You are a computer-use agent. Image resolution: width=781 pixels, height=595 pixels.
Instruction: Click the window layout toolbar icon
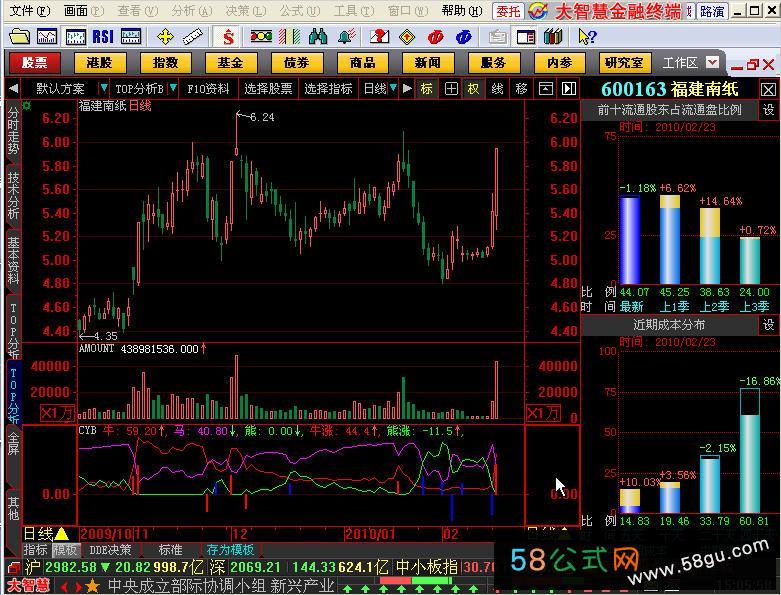point(526,37)
